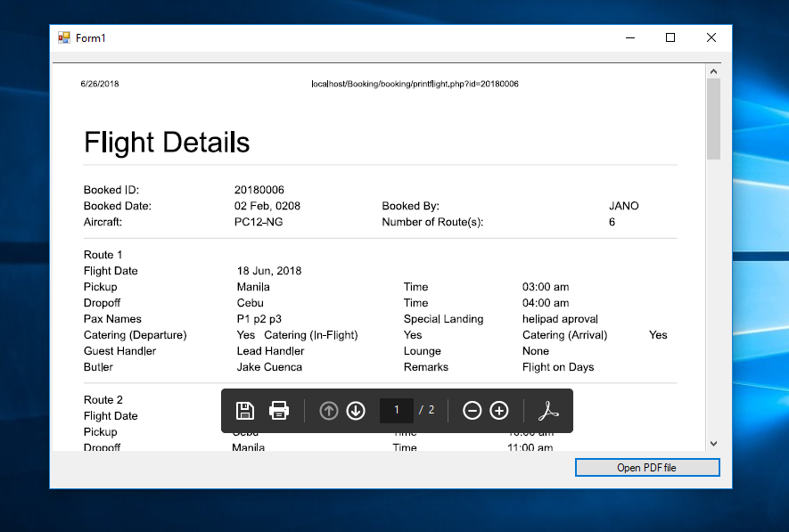Screen dimensions: 789x532
Task: Click the page count label
Action: (x=430, y=410)
